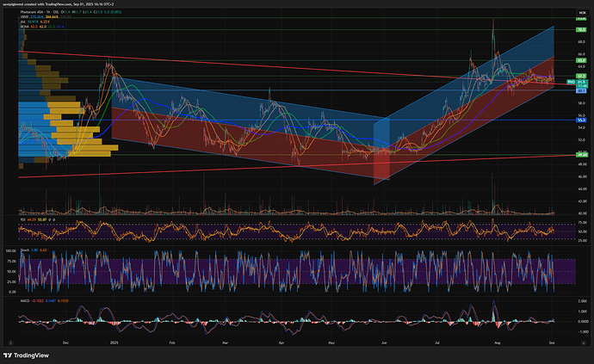
Task: Click 2025 on the time axis
Action: [114, 342]
